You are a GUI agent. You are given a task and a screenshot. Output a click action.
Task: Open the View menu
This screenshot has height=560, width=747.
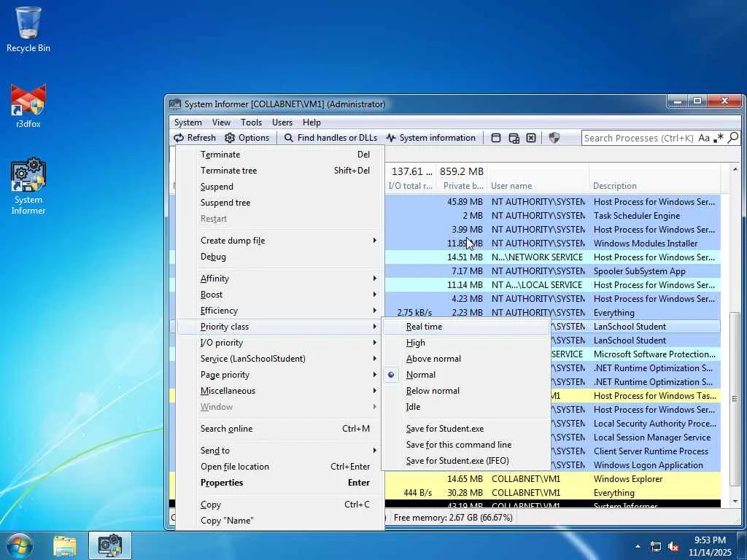[x=221, y=122]
